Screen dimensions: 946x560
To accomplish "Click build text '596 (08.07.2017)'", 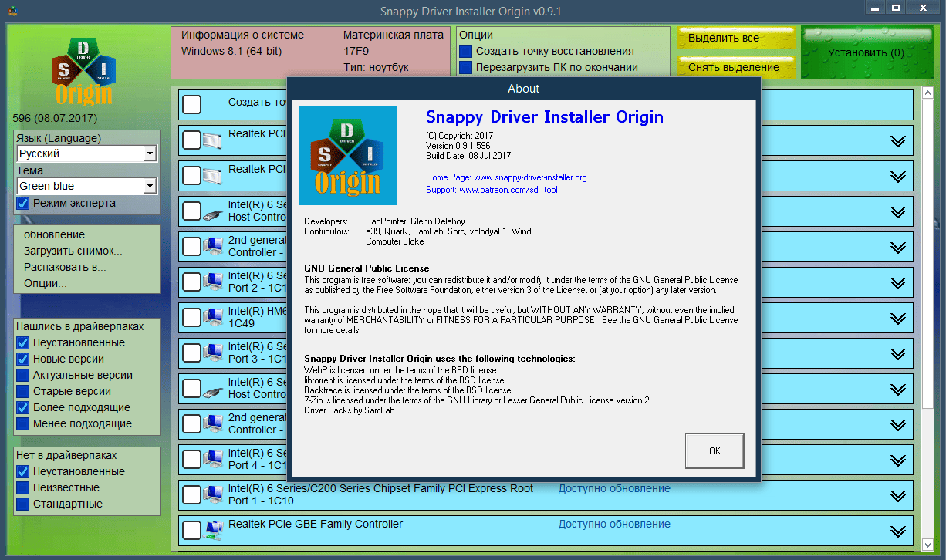I will tap(53, 118).
